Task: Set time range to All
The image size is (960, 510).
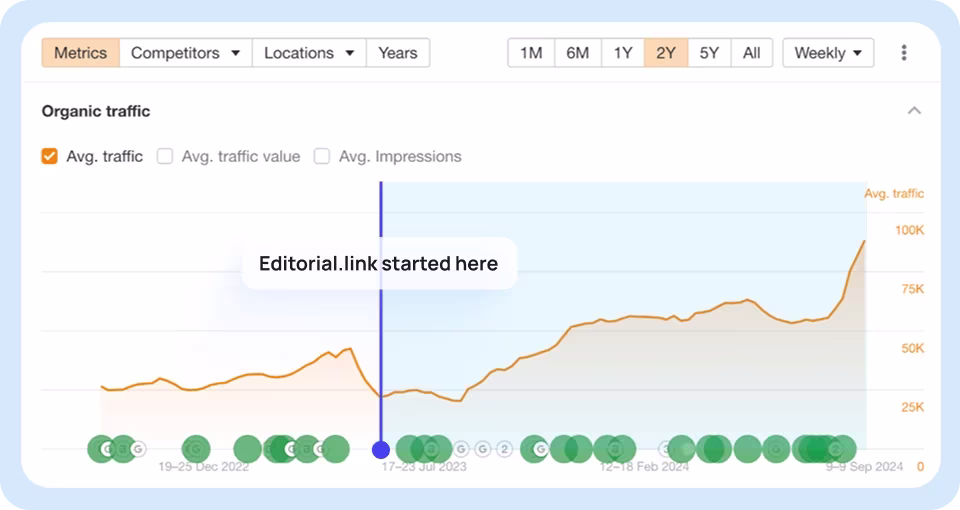Action: [x=752, y=53]
